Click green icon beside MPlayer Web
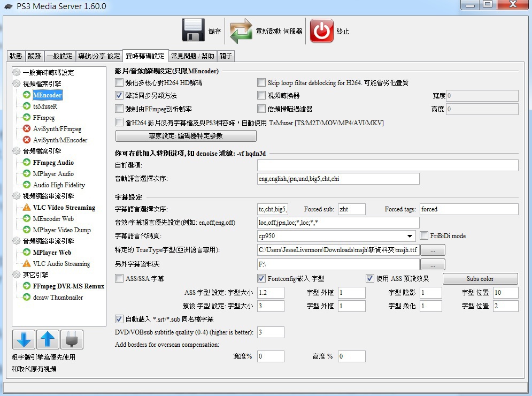The image size is (532, 396). (x=27, y=252)
